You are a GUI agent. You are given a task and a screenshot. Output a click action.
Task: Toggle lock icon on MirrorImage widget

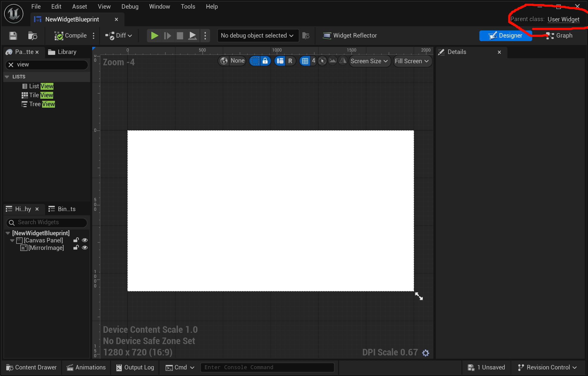[x=76, y=248]
